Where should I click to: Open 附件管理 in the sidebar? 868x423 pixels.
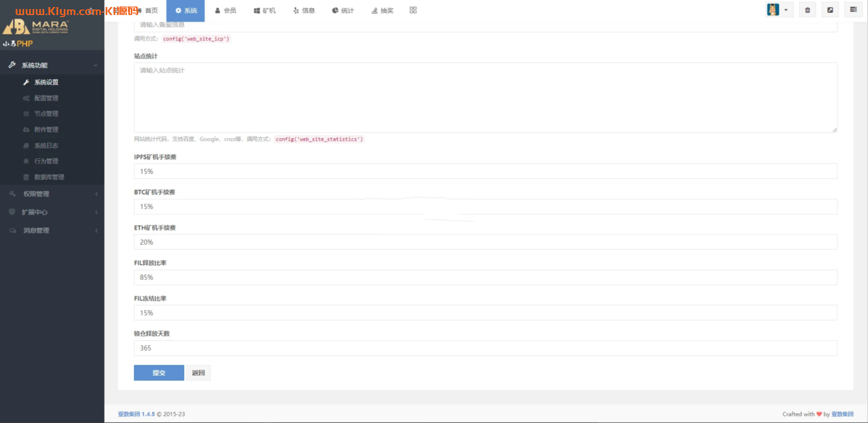pos(46,130)
